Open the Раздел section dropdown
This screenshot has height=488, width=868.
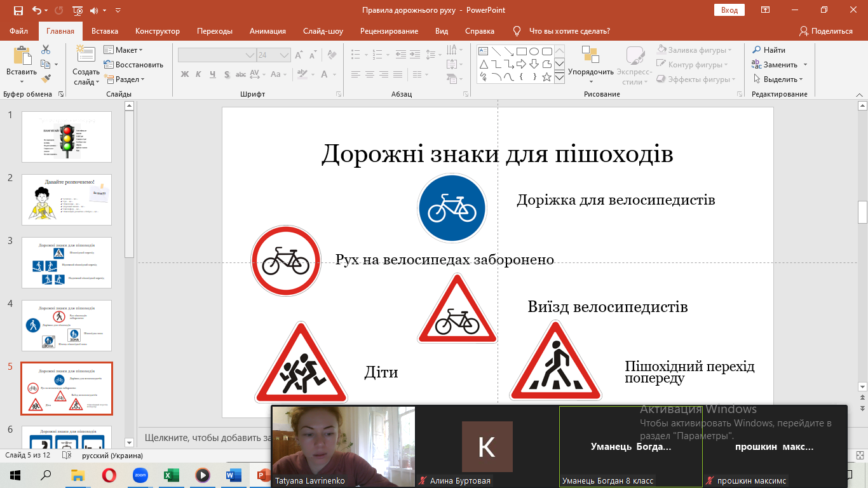[x=125, y=79]
